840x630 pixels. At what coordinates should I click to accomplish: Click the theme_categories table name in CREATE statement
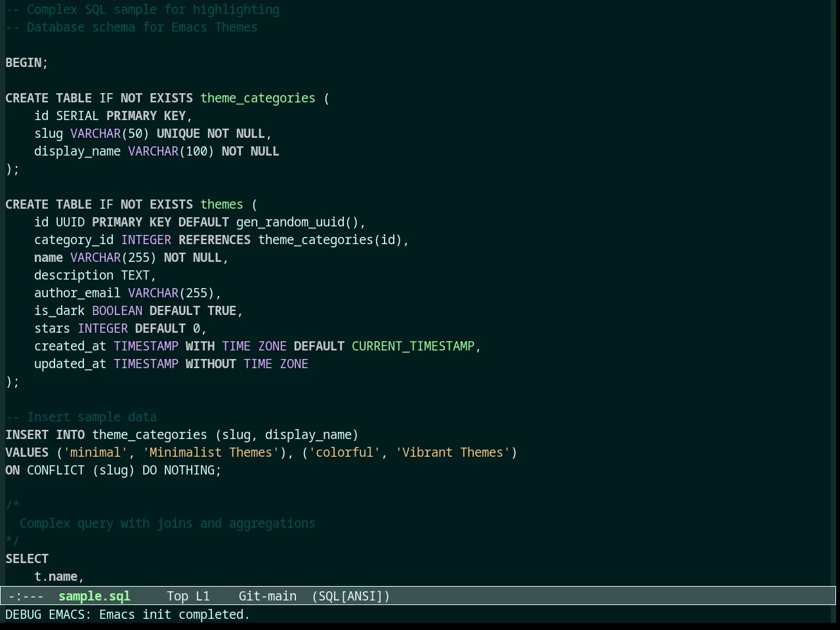pos(258,98)
